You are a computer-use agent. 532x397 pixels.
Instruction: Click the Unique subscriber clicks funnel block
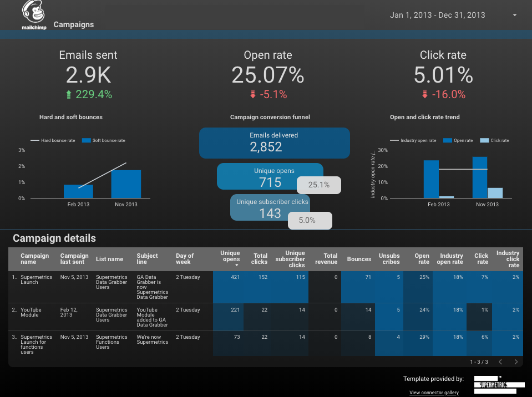(270, 207)
